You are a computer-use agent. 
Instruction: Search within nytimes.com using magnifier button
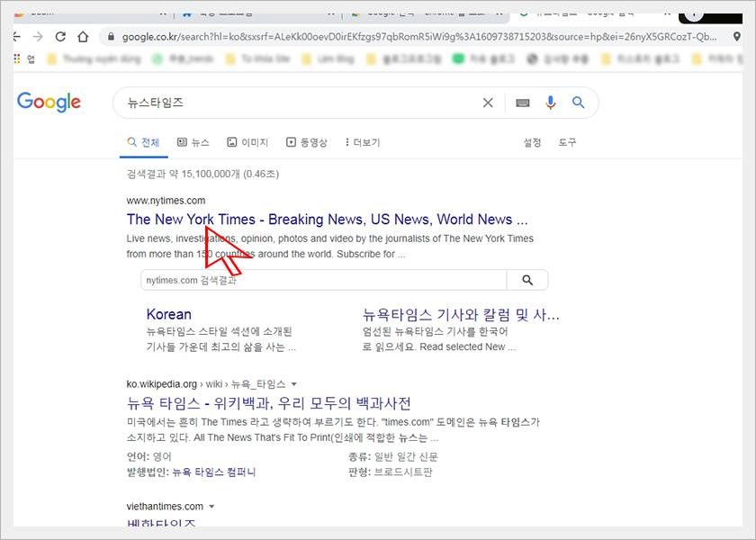pyautogui.click(x=527, y=280)
